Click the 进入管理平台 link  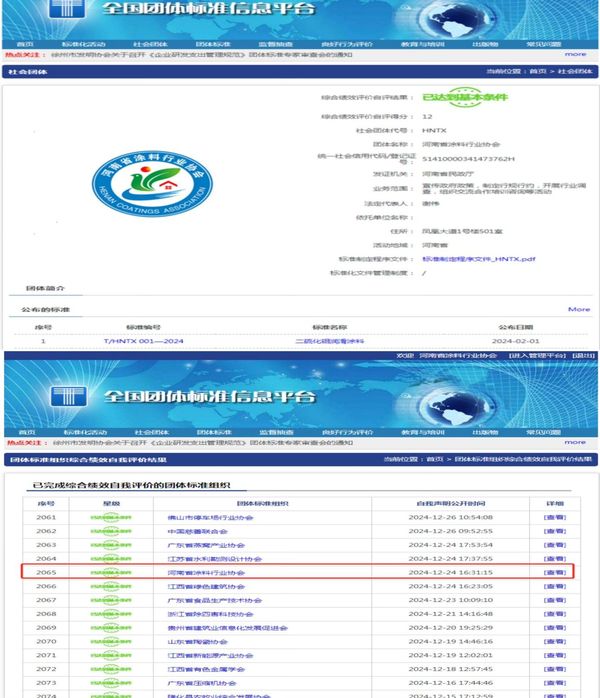[x=538, y=355]
